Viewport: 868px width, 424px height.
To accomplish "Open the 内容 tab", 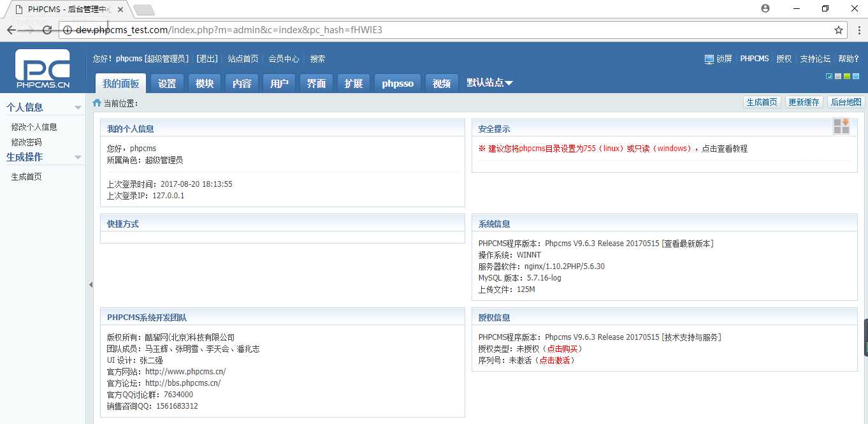I will tap(242, 84).
